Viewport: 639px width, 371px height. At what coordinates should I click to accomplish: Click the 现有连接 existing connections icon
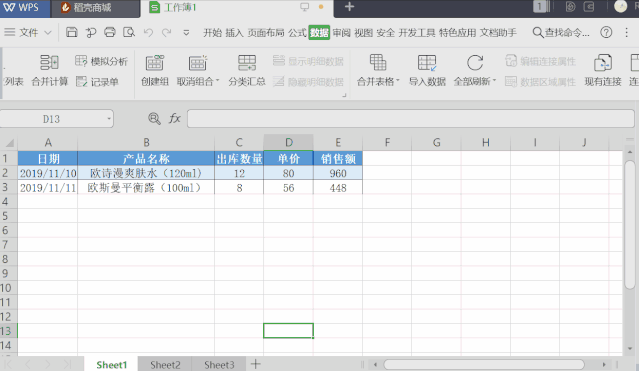tap(603, 63)
